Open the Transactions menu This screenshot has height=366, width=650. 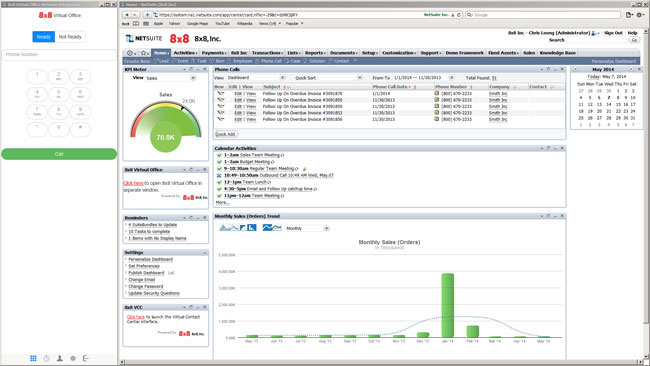click(267, 53)
